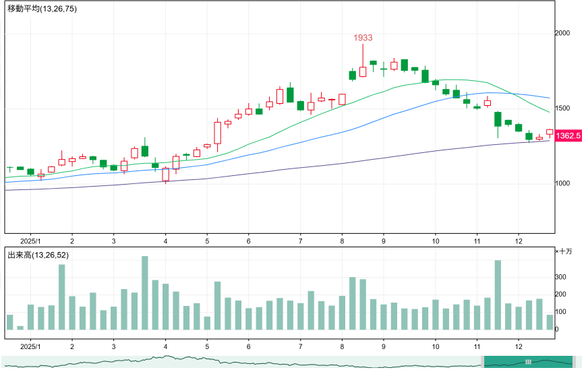Click the 1362.5 current price tag

coord(568,136)
